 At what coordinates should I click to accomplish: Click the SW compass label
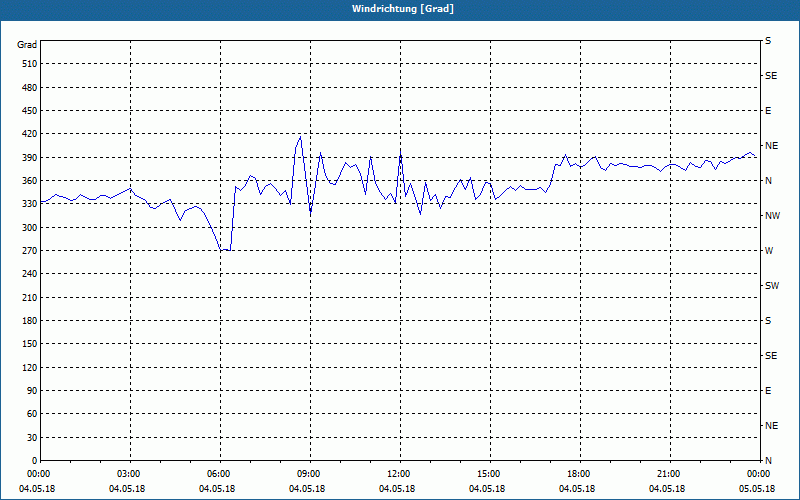coord(772,286)
